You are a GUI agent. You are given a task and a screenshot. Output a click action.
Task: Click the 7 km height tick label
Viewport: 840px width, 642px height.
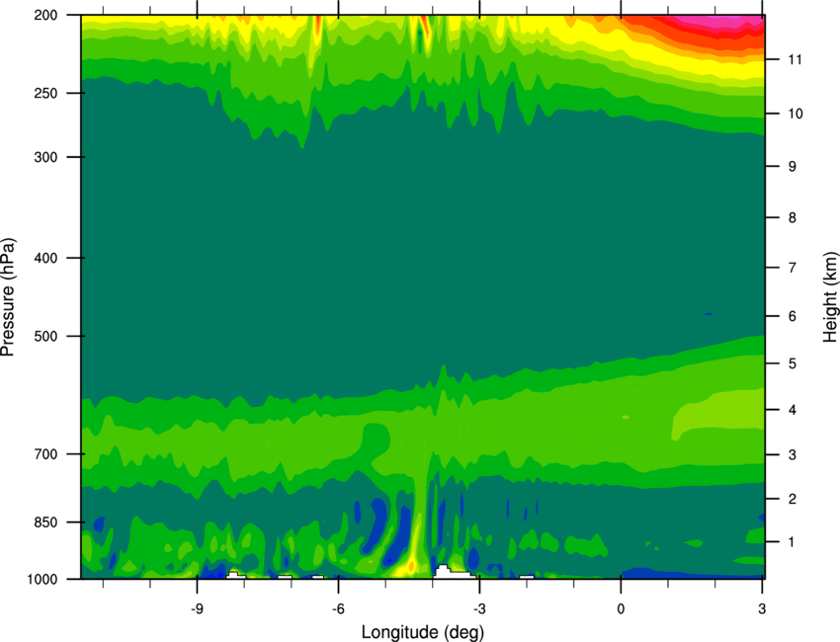[793, 268]
